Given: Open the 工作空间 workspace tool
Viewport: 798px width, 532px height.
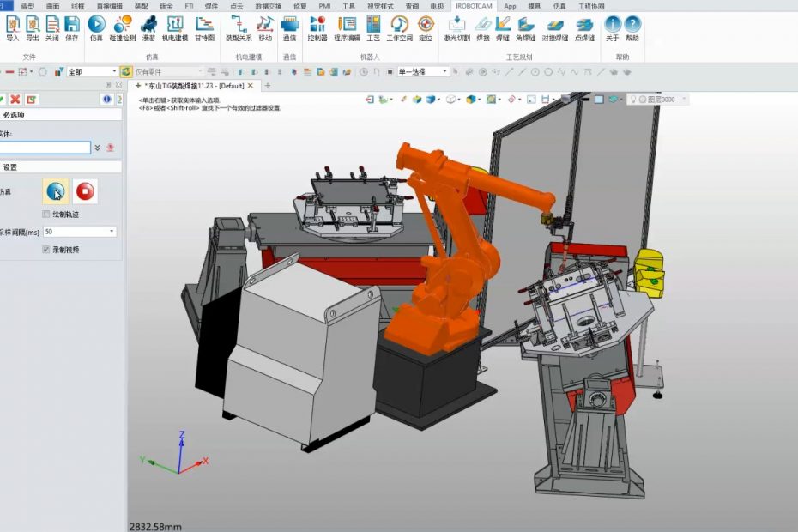Looking at the screenshot, I should pyautogui.click(x=399, y=28).
